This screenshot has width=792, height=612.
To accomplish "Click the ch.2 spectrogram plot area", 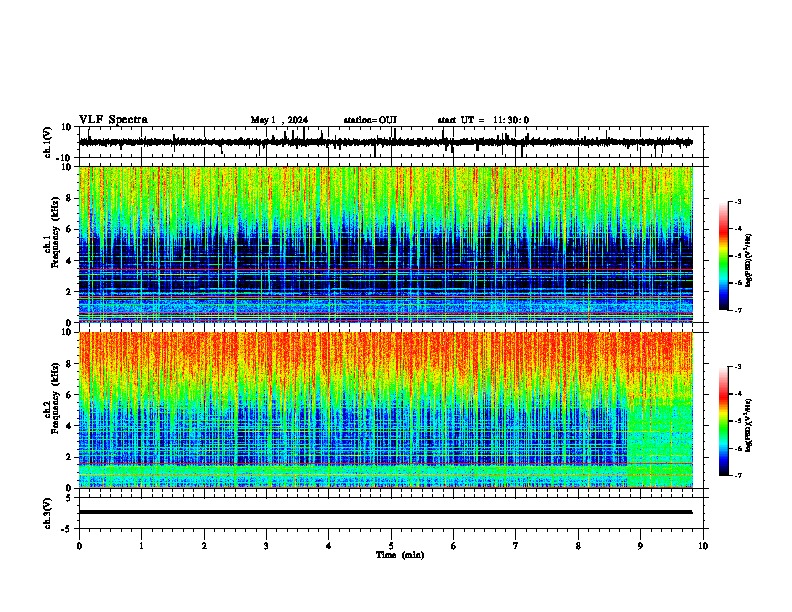I will [x=385, y=410].
